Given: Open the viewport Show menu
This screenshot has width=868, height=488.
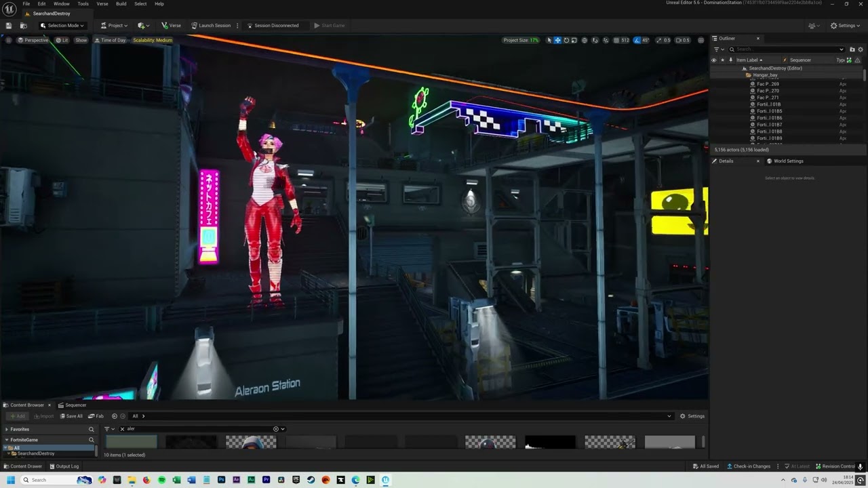Looking at the screenshot, I should pyautogui.click(x=81, y=40).
